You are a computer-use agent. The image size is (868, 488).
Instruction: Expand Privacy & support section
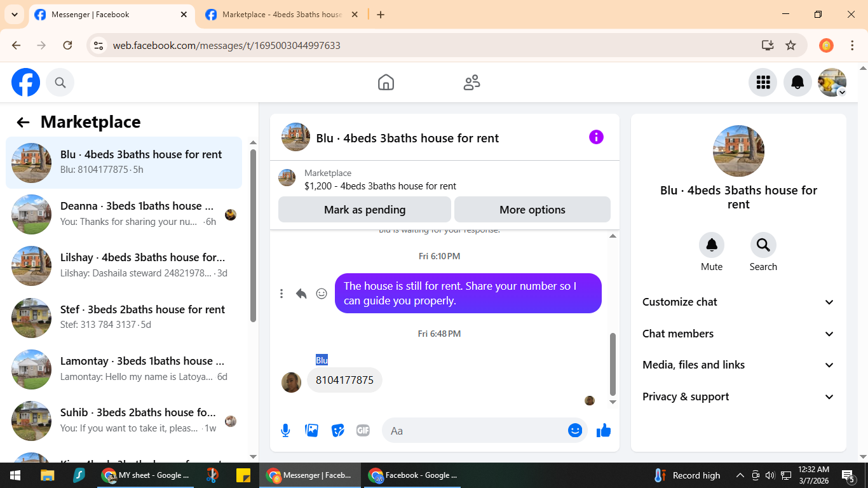pos(738,396)
